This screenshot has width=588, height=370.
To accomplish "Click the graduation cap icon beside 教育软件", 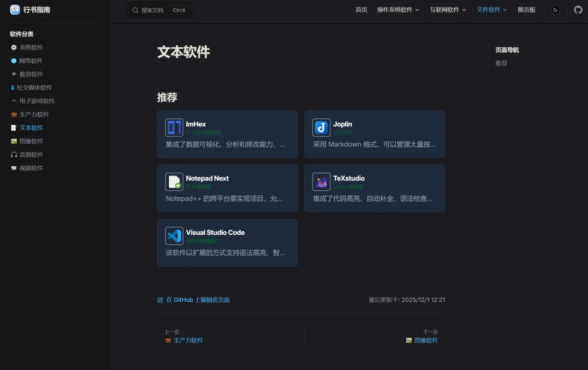I will 14,74.
